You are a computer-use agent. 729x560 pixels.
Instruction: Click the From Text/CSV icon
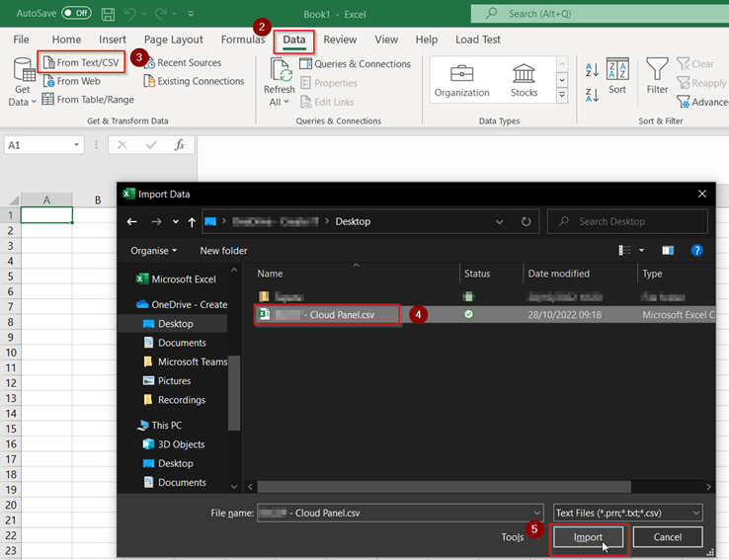(x=48, y=63)
